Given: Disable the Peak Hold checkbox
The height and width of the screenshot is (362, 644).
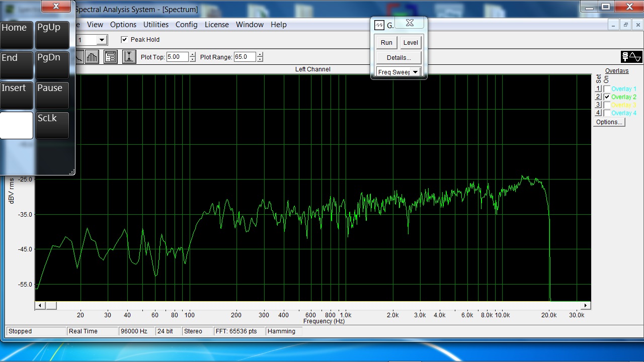Looking at the screenshot, I should click(x=124, y=40).
